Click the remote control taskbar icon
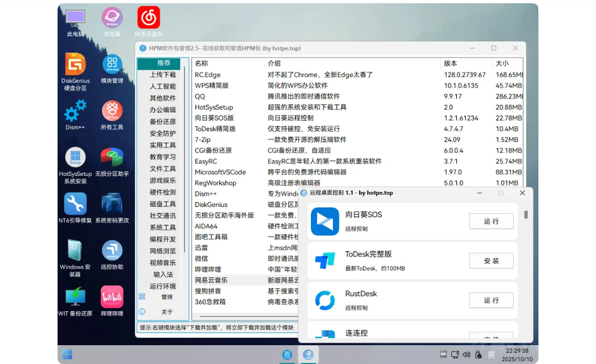 pos(308,354)
